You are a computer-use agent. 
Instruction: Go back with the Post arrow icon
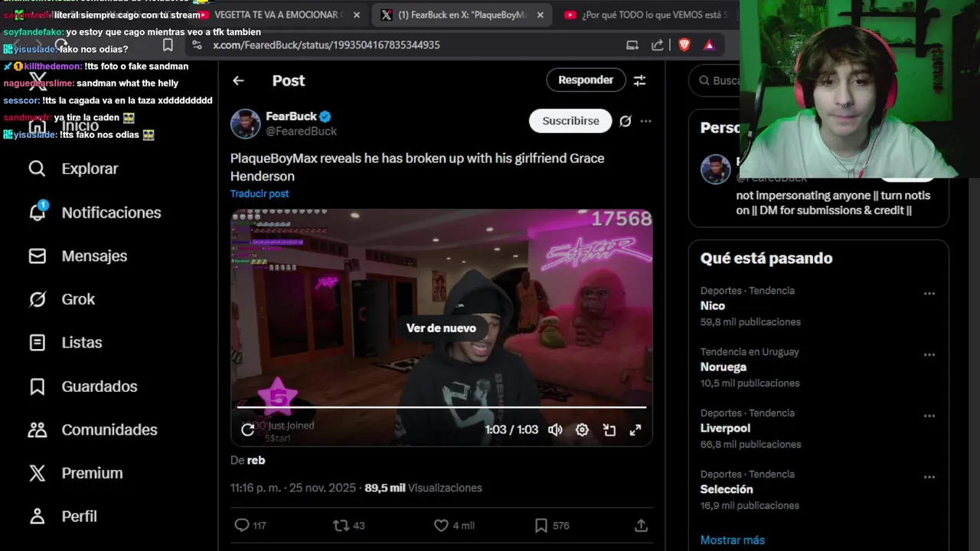click(238, 80)
